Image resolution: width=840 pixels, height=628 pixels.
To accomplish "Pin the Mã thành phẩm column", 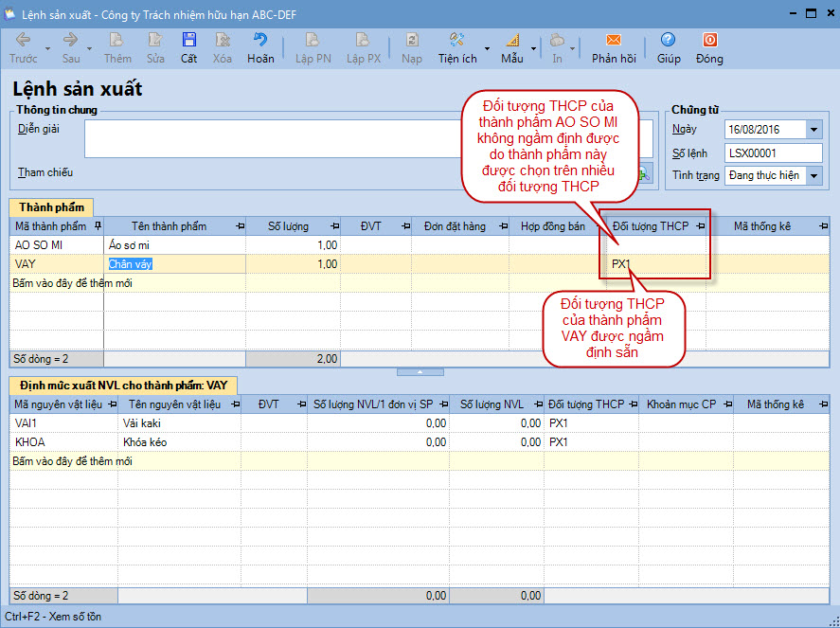I will point(98,226).
